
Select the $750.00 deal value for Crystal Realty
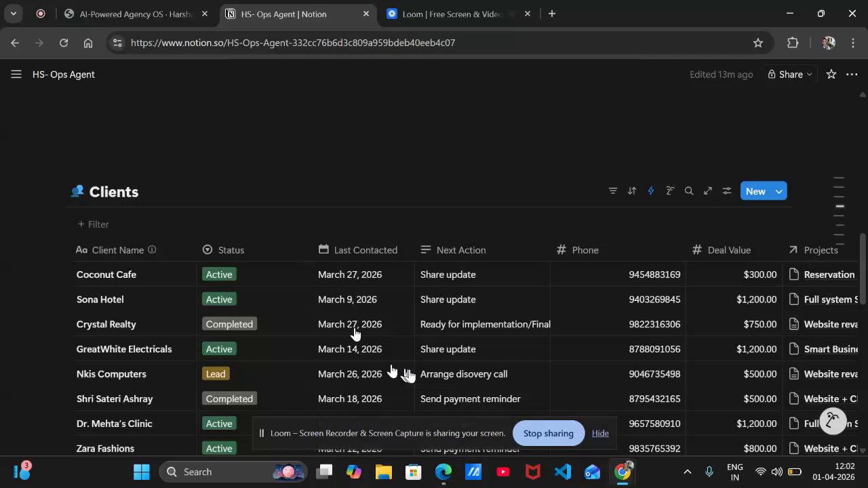click(759, 324)
